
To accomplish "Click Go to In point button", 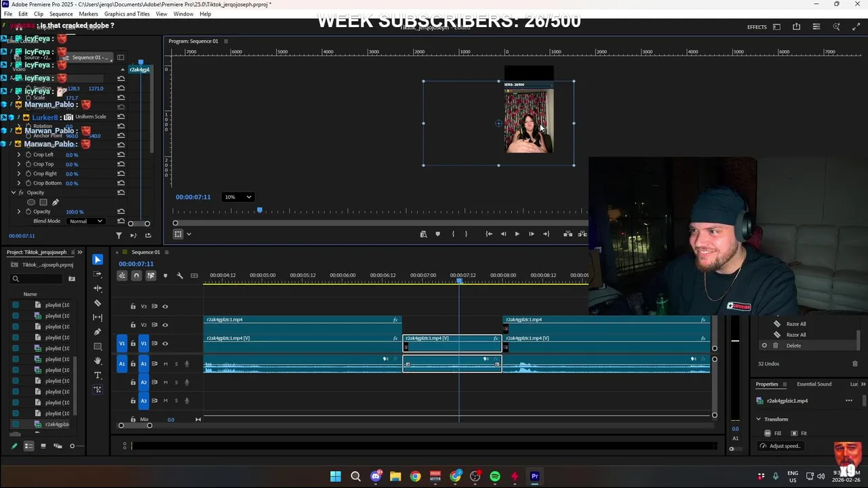I will point(489,234).
